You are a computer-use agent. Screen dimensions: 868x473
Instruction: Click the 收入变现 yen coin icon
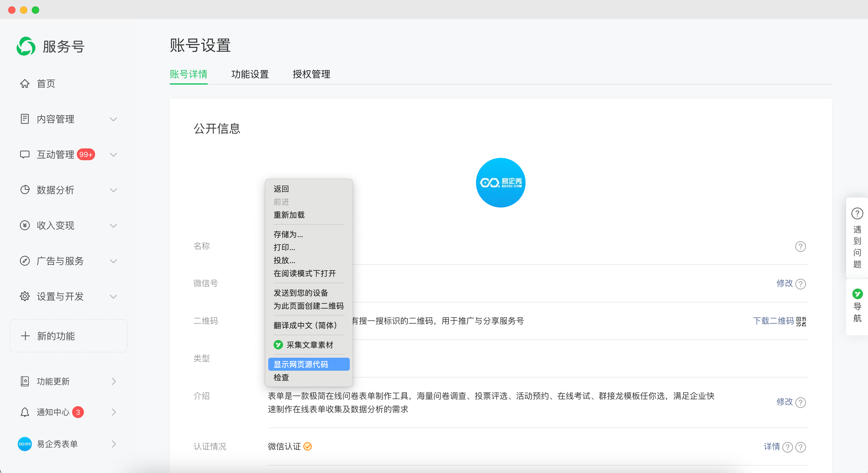25,225
